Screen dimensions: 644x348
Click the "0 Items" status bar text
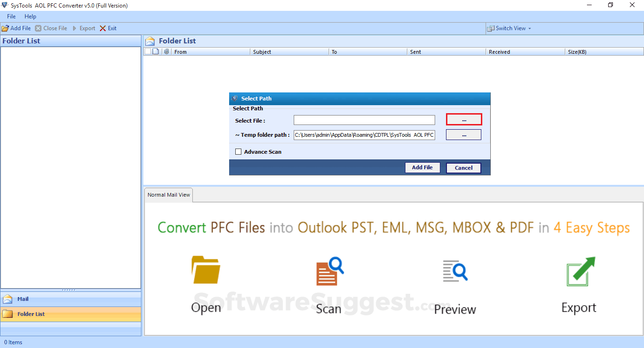coord(13,342)
